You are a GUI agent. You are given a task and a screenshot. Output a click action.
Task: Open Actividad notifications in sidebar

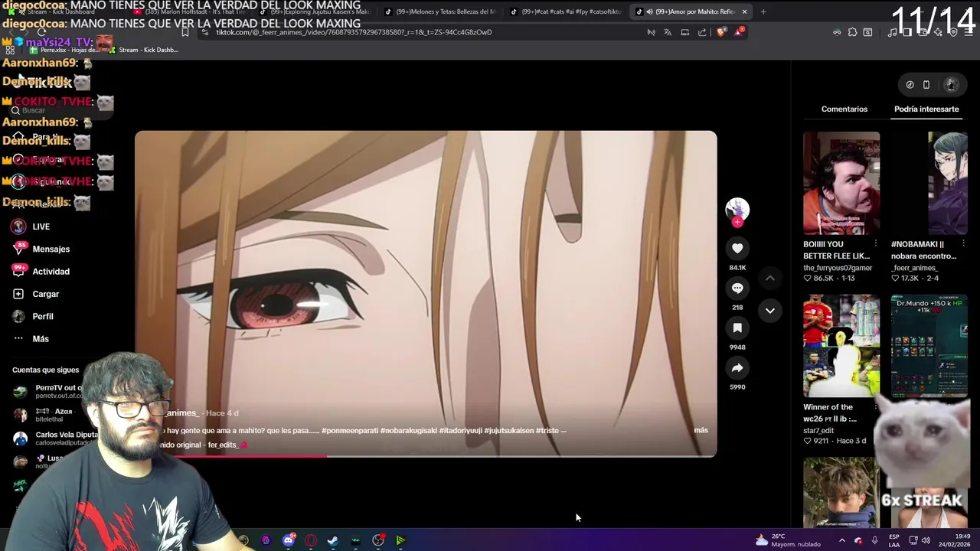pos(41,272)
